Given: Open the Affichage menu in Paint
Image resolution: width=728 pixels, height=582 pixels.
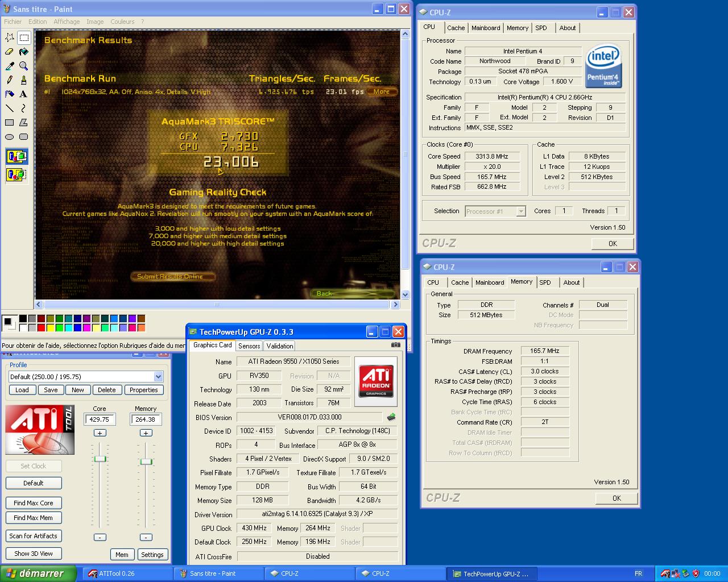Looking at the screenshot, I should coord(67,22).
